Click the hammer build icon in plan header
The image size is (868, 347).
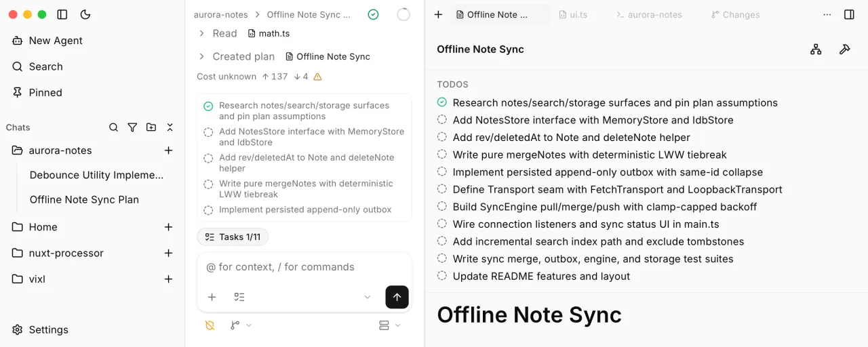point(844,49)
